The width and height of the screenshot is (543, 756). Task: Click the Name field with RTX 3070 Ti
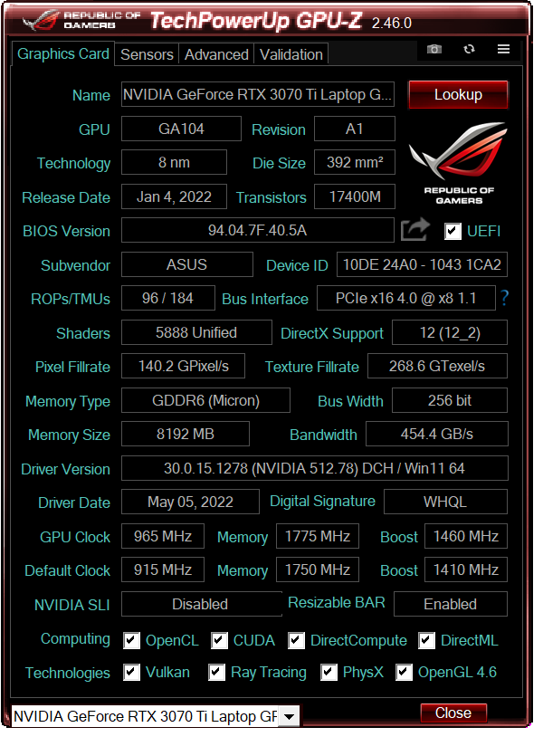pyautogui.click(x=258, y=94)
